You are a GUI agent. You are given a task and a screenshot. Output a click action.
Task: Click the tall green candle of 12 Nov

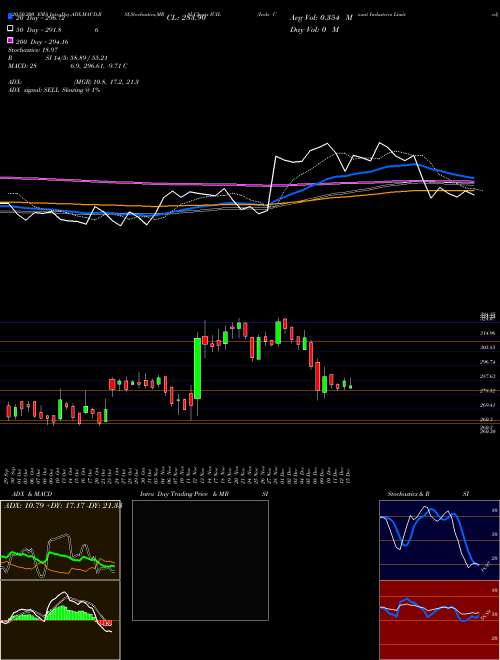pos(197,368)
